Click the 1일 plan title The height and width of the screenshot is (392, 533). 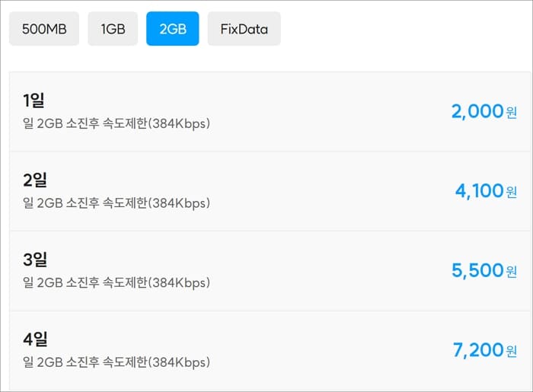coord(34,100)
